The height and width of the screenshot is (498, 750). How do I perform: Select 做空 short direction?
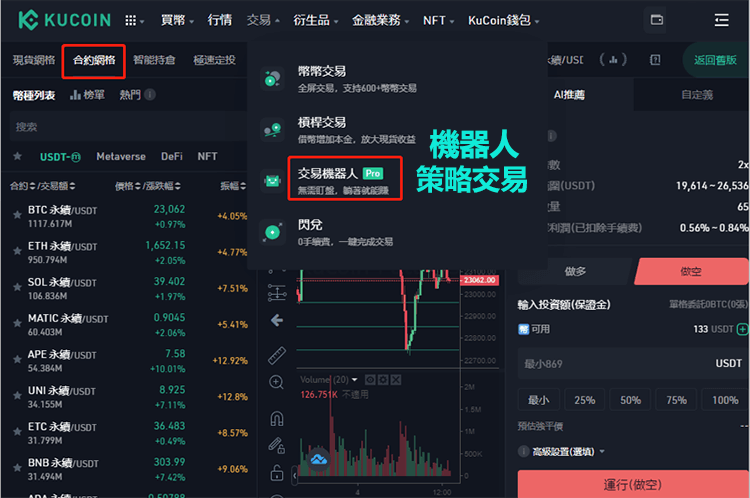[x=690, y=272]
